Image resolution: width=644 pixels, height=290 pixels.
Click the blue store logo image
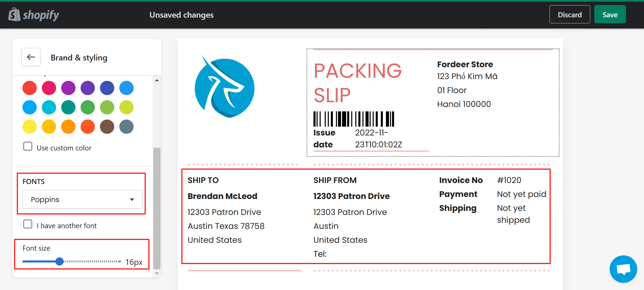(x=224, y=88)
